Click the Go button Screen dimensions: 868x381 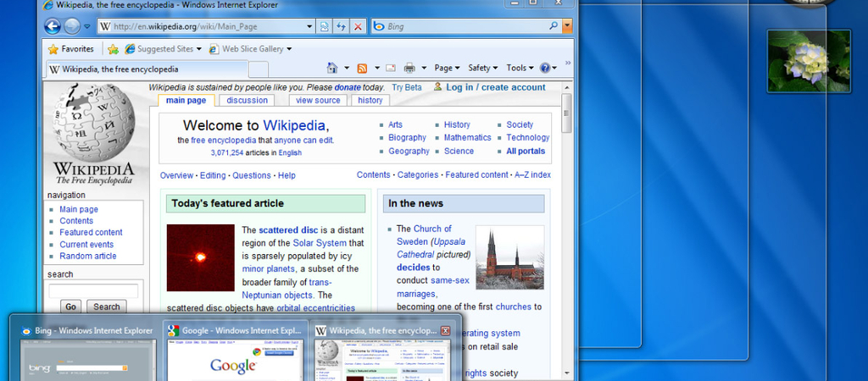pyautogui.click(x=71, y=306)
